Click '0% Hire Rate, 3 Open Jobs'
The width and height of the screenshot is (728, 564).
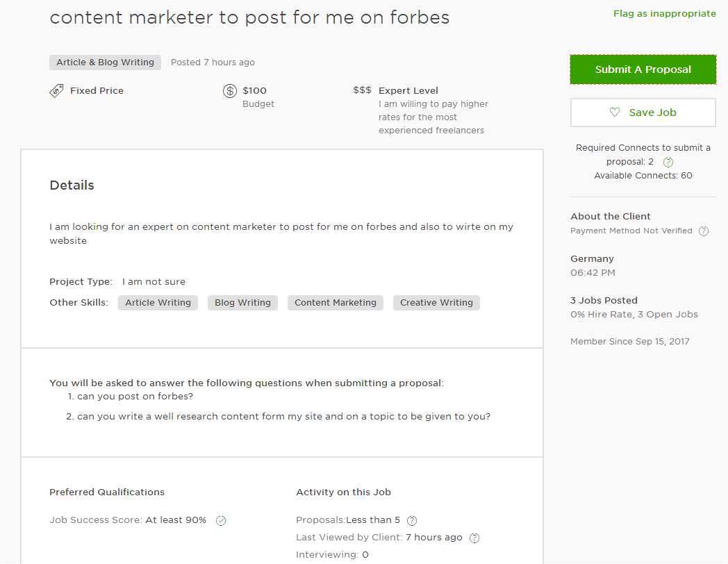pos(634,314)
